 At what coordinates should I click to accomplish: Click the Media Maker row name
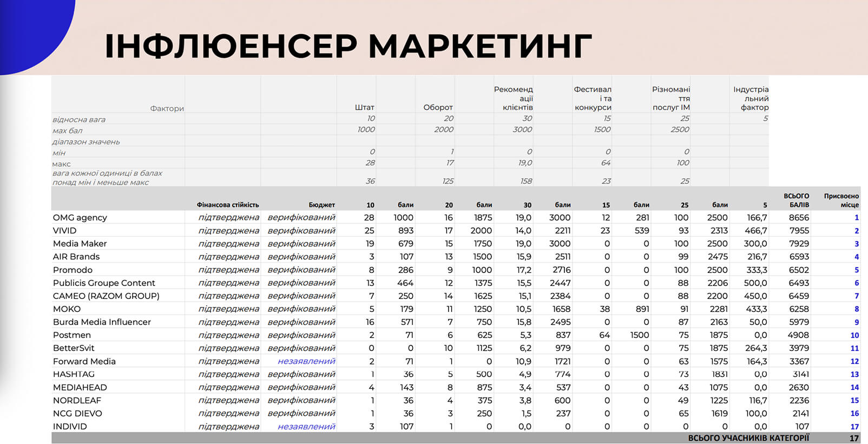point(80,244)
